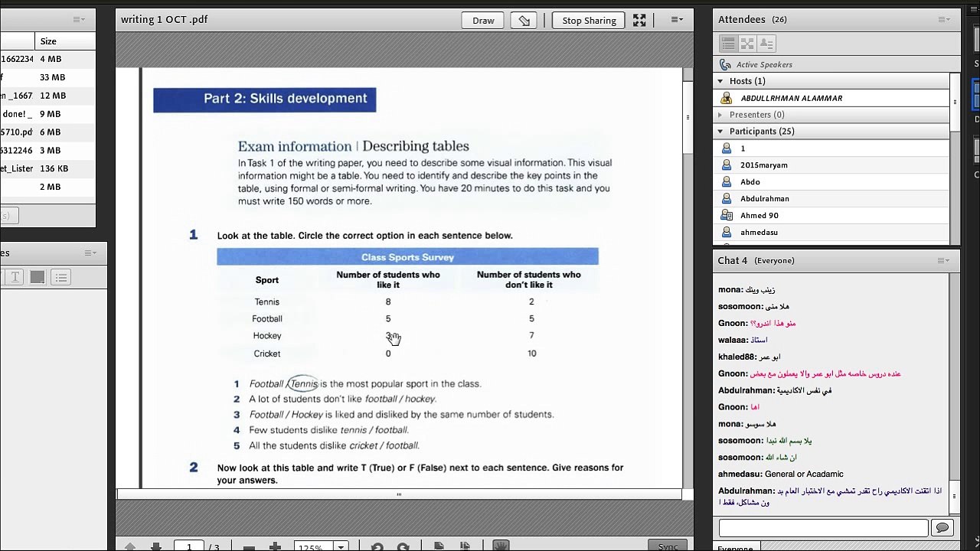980x551 pixels.
Task: Click the Size column header
Action: [48, 41]
